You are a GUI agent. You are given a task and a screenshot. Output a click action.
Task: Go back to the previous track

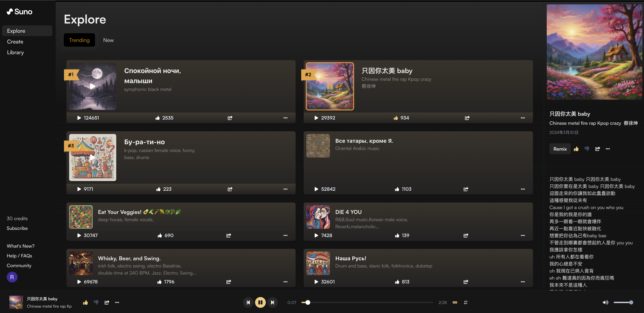point(248,302)
